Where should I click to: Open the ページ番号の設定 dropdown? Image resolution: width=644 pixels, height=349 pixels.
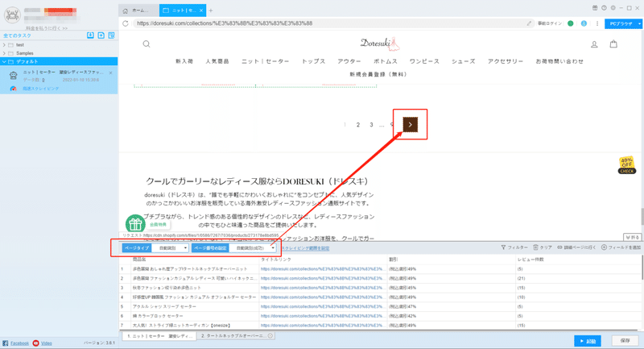point(252,248)
